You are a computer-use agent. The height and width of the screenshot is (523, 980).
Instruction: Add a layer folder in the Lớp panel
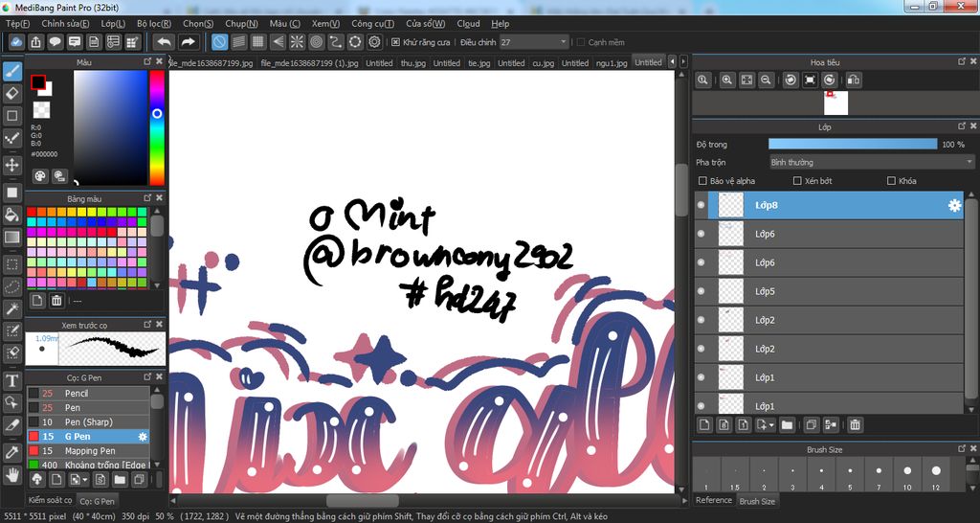tap(787, 424)
